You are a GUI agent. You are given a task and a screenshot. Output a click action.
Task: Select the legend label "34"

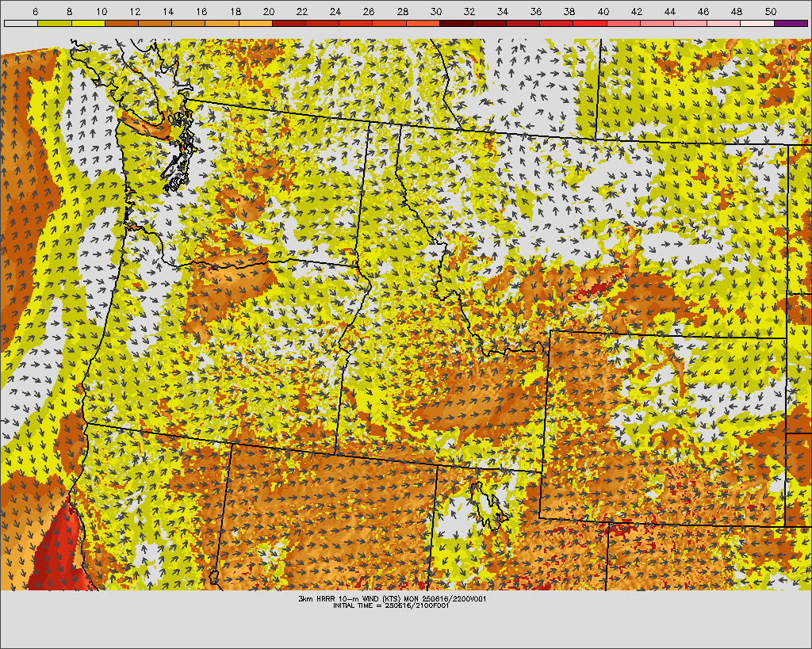tap(503, 11)
